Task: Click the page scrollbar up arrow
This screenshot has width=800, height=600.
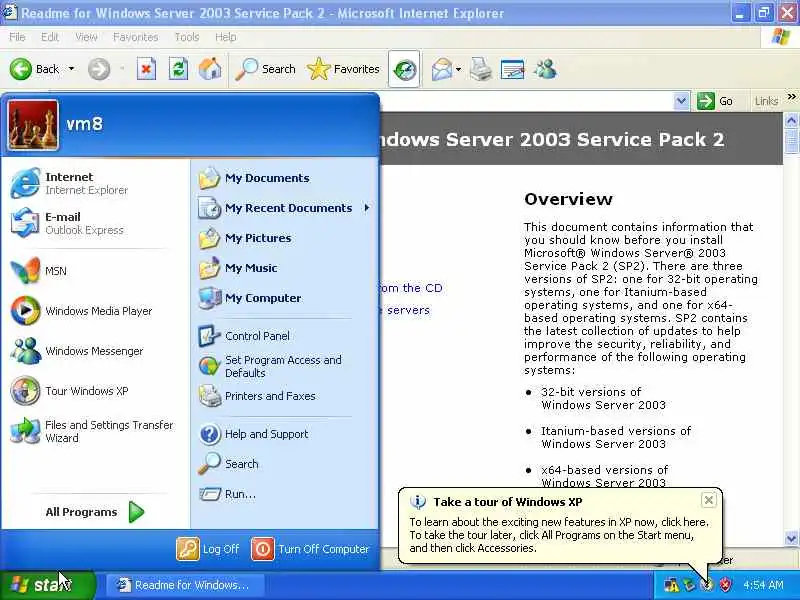Action: tap(791, 120)
